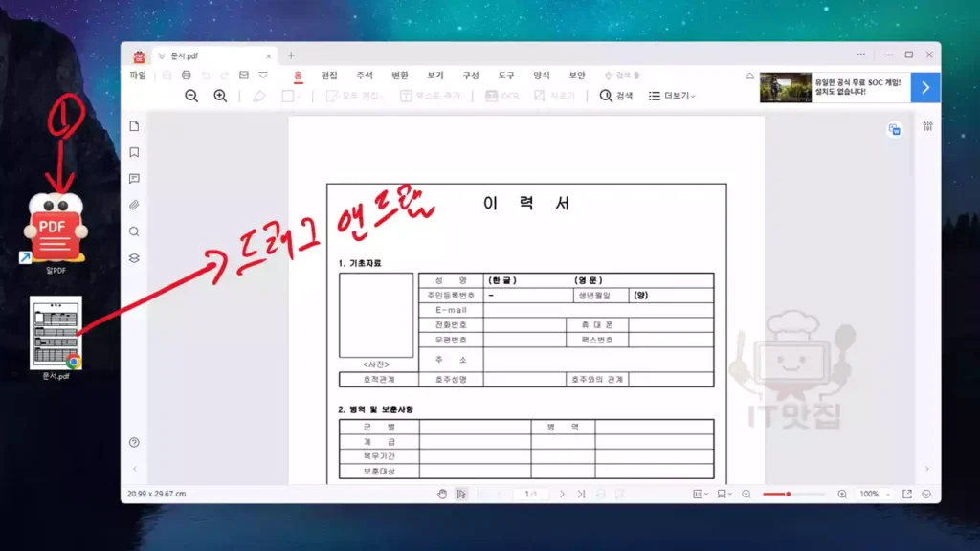Show the attachments panel (paperclip icon)
The image size is (980, 551).
coord(134,205)
